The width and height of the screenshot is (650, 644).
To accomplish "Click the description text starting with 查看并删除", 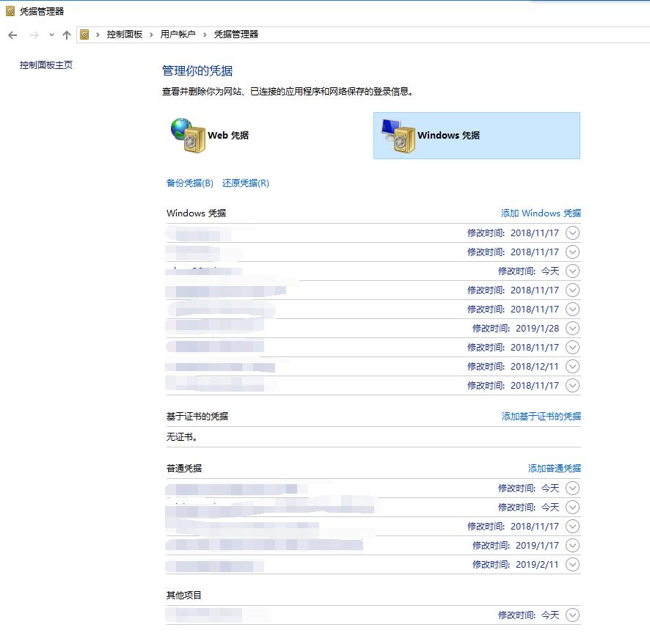I will 288,92.
